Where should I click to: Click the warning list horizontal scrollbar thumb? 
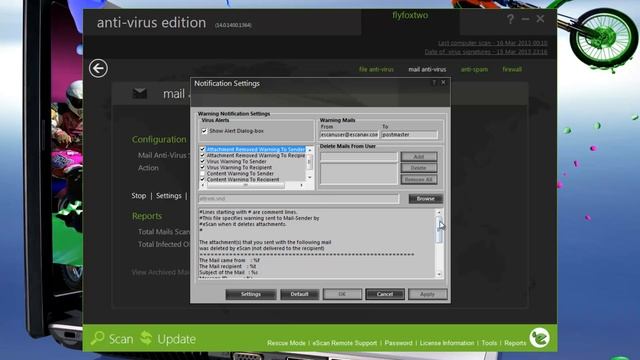coord(245,185)
